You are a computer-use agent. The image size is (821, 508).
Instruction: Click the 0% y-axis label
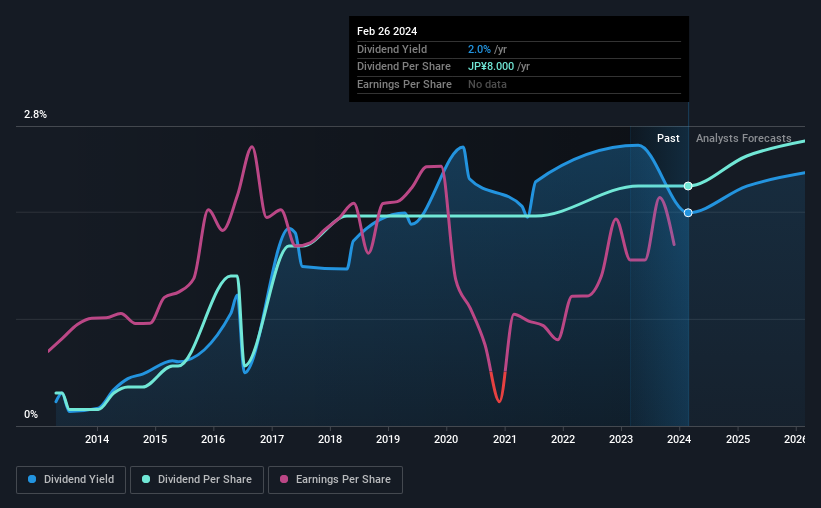(31, 414)
